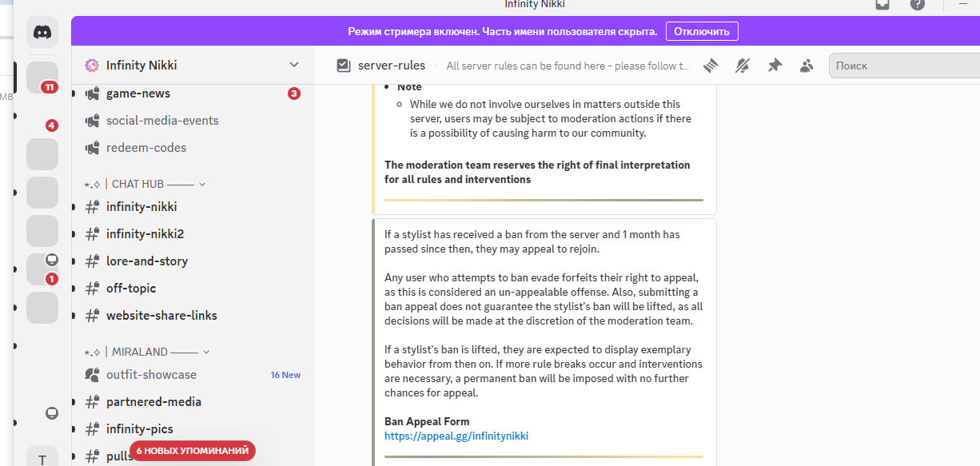Go to the outfit-showcase forum channel
Viewport: 980px width, 466px height.
coord(150,375)
